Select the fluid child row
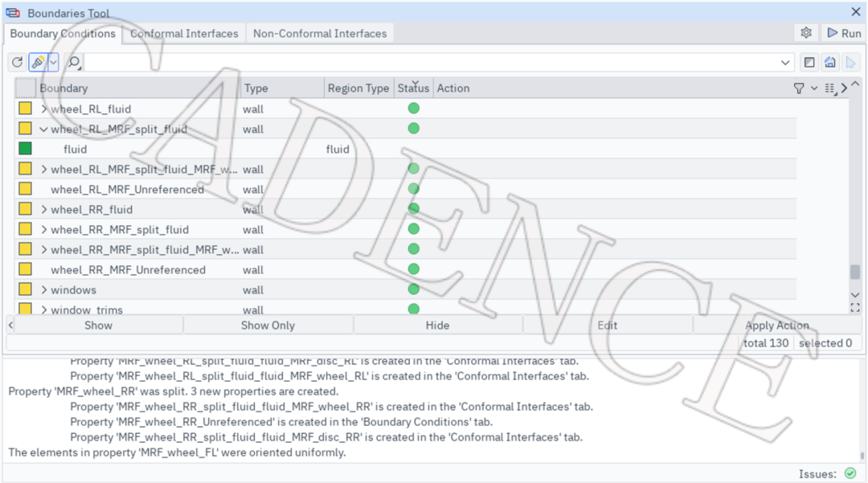This screenshot has width=868, height=483. [76, 149]
